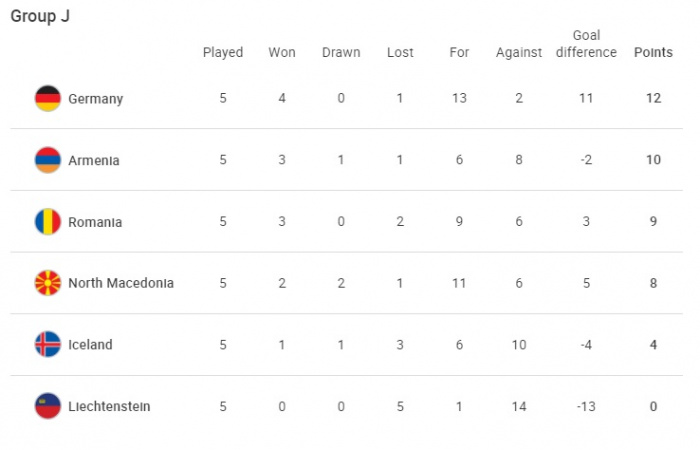Click the North Macedonia flag icon

pos(48,283)
